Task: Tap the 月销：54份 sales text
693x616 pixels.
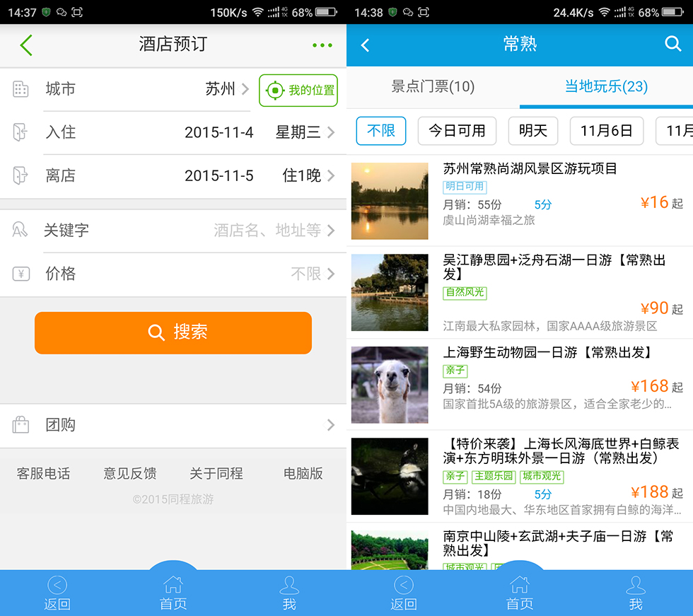Action: 472,388
